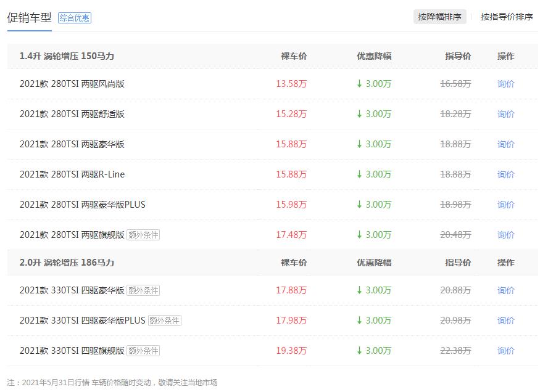The height and width of the screenshot is (392, 548).
Task: Click the 1.4升 涡轮增压 150马力 header
Action: 67,56
